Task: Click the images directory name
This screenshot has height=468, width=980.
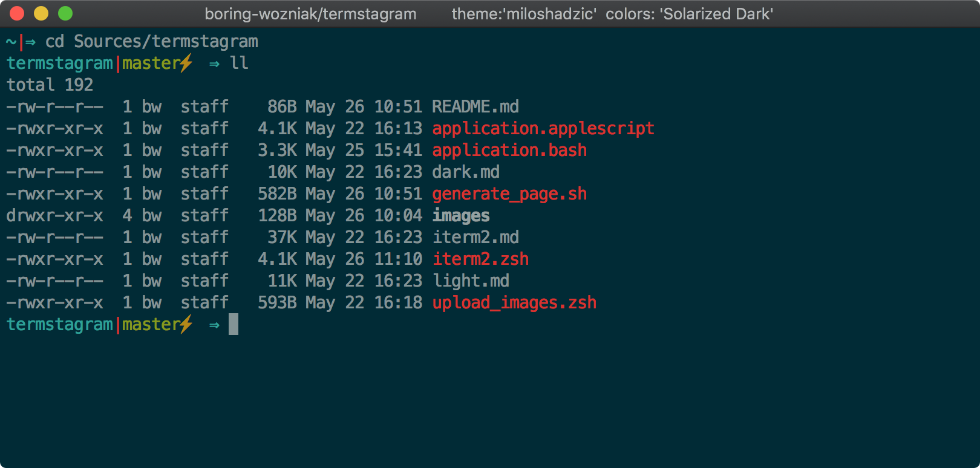Action: (x=460, y=216)
